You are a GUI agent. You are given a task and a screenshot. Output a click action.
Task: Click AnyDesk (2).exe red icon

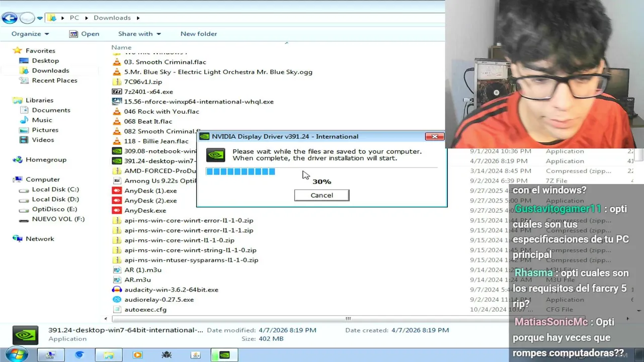(x=117, y=201)
